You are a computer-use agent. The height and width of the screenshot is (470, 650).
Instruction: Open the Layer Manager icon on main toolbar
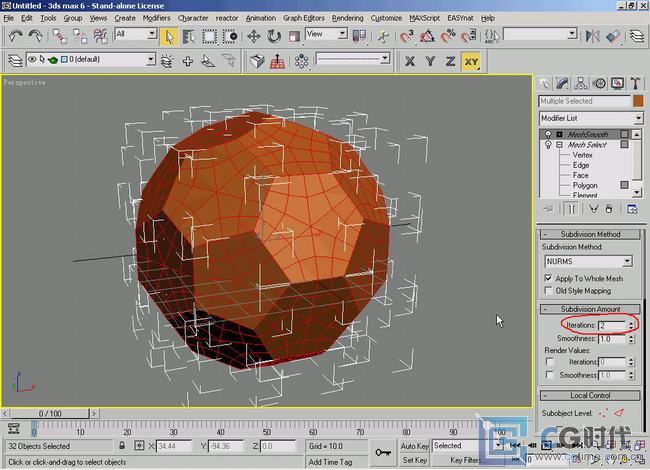pyautogui.click(x=637, y=36)
